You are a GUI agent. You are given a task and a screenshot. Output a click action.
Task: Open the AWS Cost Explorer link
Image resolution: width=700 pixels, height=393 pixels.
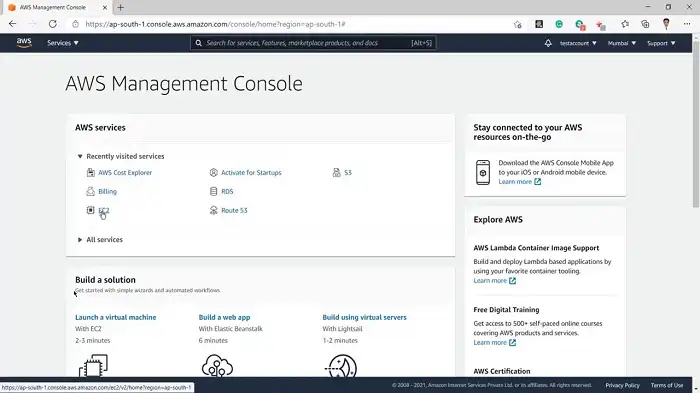coord(125,172)
